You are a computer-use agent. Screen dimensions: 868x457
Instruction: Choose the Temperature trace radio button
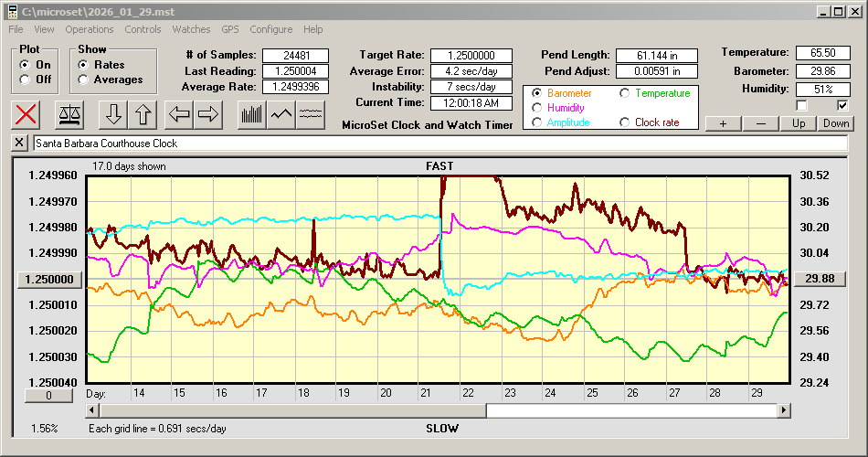click(x=626, y=93)
